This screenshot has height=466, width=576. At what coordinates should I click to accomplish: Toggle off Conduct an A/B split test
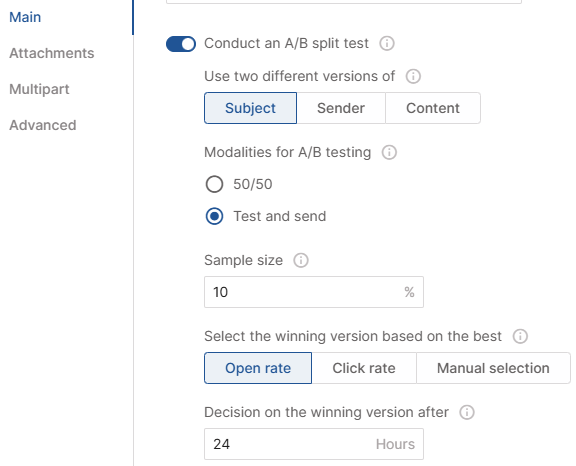click(x=181, y=44)
